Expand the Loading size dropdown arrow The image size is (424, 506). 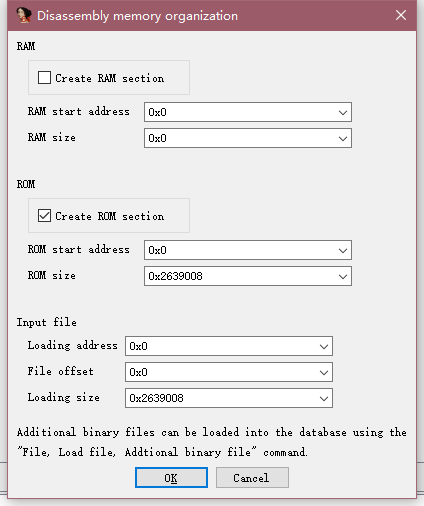[324, 398]
